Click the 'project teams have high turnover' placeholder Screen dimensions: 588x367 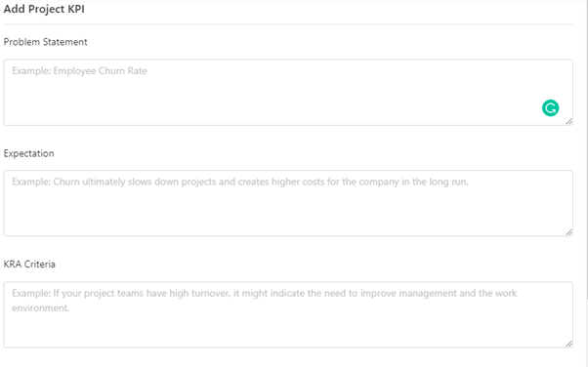tap(156, 293)
